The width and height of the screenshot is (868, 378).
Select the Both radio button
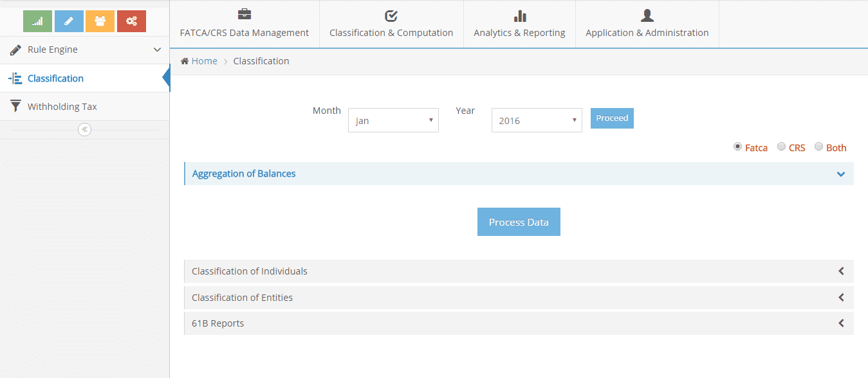tap(818, 147)
